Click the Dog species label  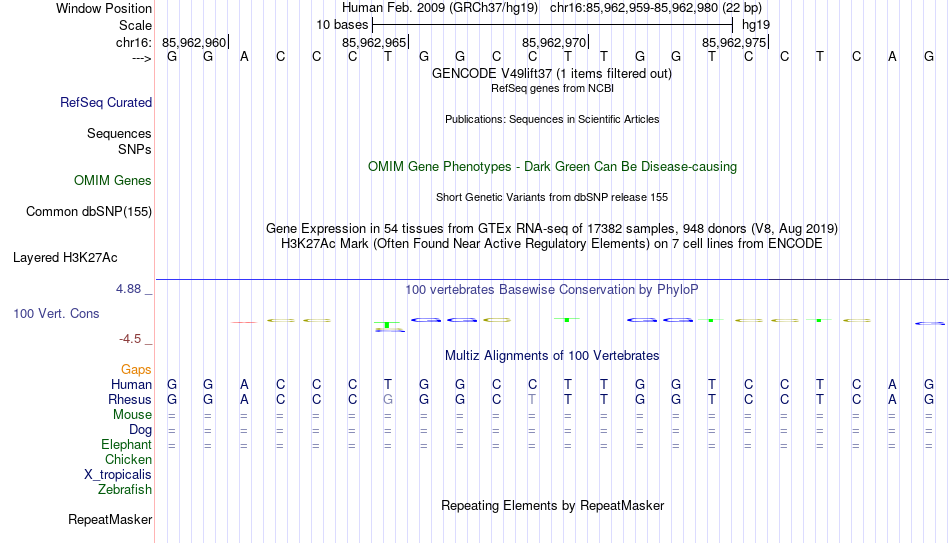pyautogui.click(x=140, y=430)
